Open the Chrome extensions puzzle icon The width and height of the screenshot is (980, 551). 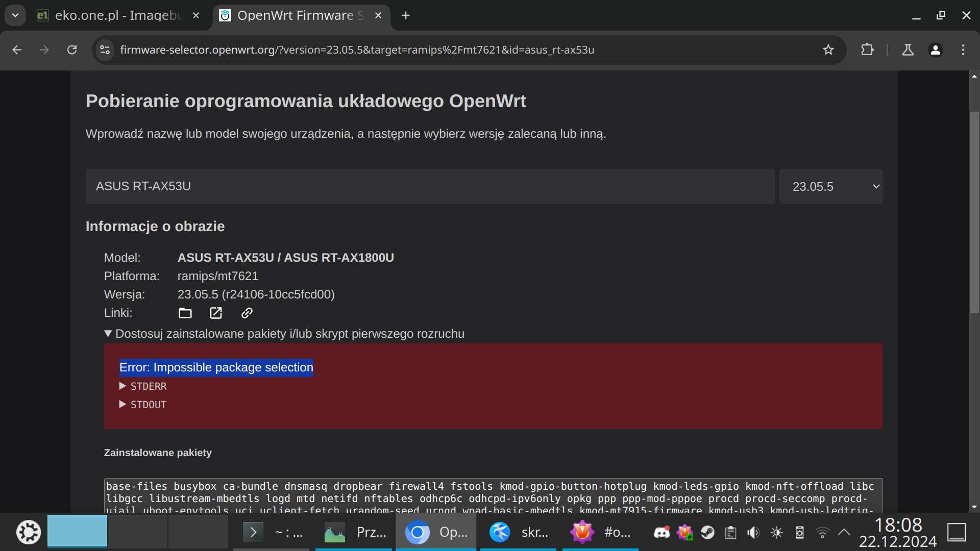pyautogui.click(x=867, y=50)
